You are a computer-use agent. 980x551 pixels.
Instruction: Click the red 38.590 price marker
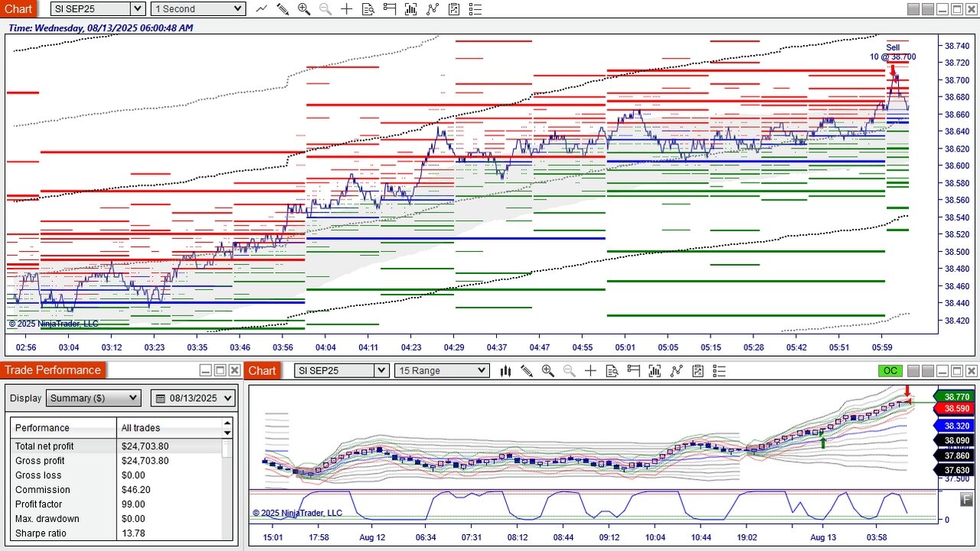pyautogui.click(x=955, y=409)
